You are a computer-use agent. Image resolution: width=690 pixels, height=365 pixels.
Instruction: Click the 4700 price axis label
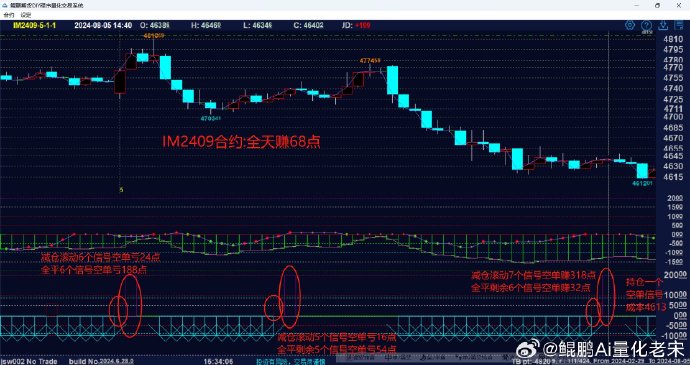coord(672,117)
